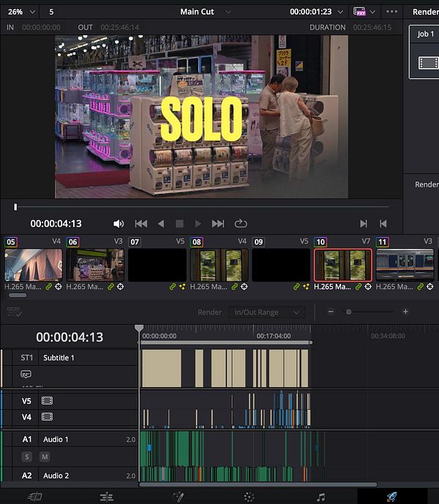Select clip 05 thumbnail
Screen dimensions: 439x504
point(34,265)
